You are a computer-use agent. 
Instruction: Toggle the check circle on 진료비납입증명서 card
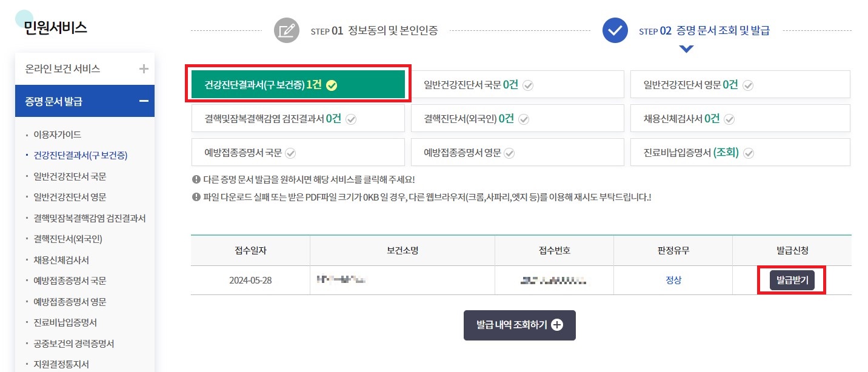click(x=748, y=152)
